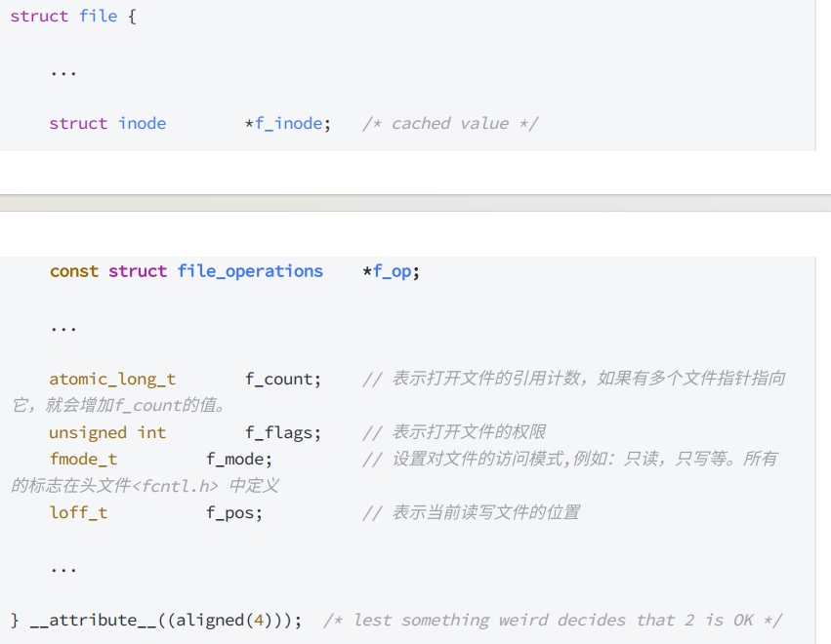Click the comment beginning '表示打开文件的引用计数'
The image size is (831, 644).
(574, 379)
